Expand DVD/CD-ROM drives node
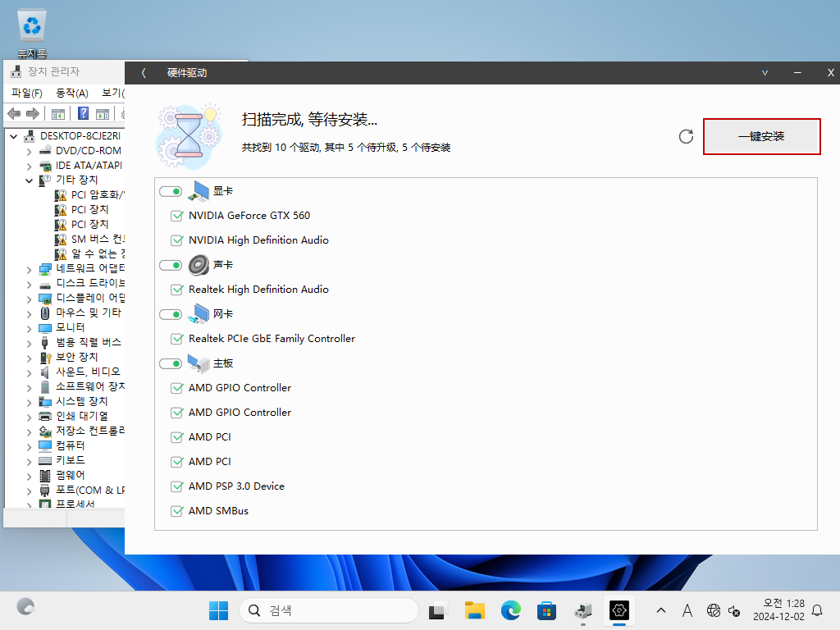The height and width of the screenshot is (630, 840). 29,152
